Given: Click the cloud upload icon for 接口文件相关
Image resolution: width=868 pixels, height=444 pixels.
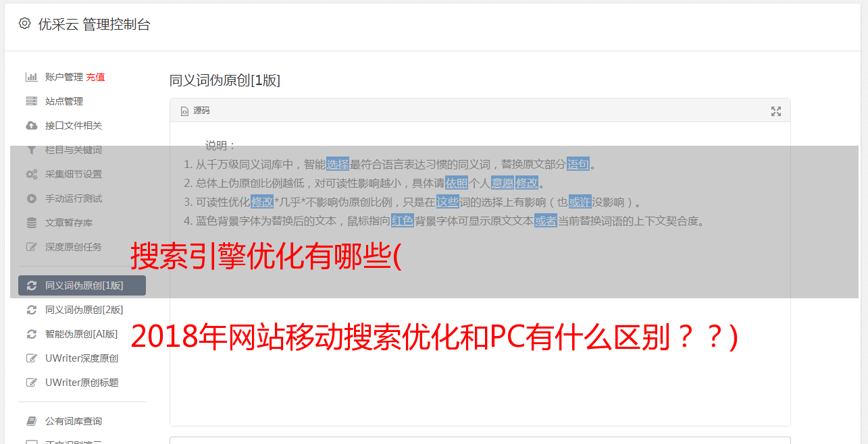Looking at the screenshot, I should 31,126.
